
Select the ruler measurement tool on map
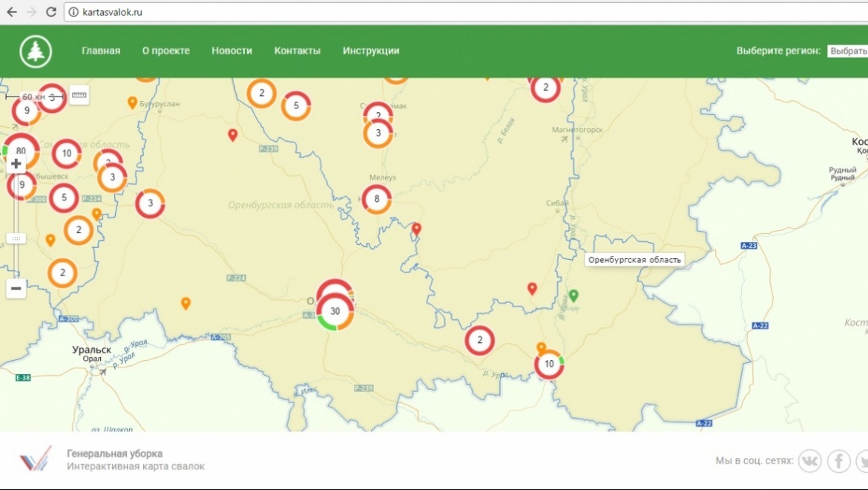(x=79, y=95)
